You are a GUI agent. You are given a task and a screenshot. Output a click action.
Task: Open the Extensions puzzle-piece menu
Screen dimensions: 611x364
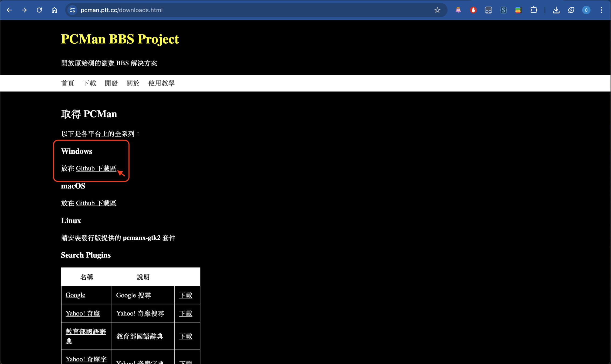click(534, 10)
